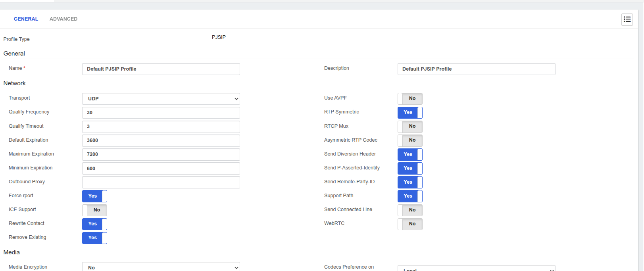
Task: Toggle Force rport off
Action: [x=94, y=196]
